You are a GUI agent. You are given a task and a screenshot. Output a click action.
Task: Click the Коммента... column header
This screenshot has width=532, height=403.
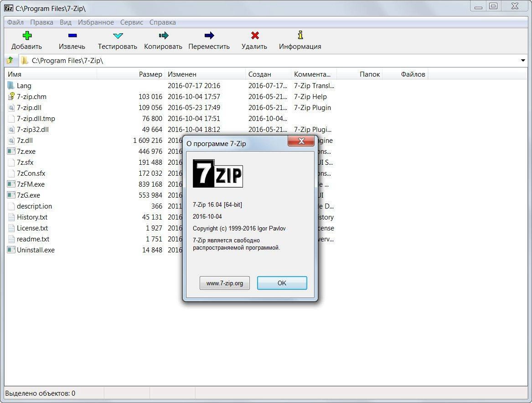pyautogui.click(x=314, y=74)
